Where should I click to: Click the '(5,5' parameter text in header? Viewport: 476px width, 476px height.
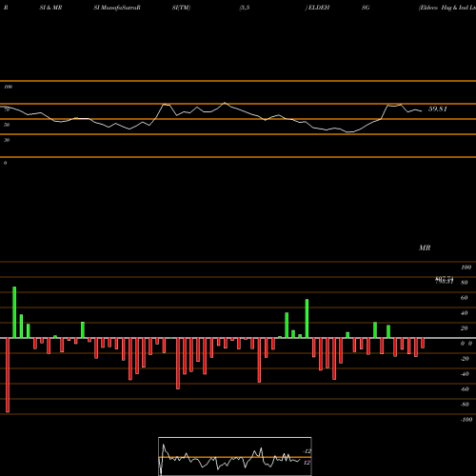[x=245, y=8]
